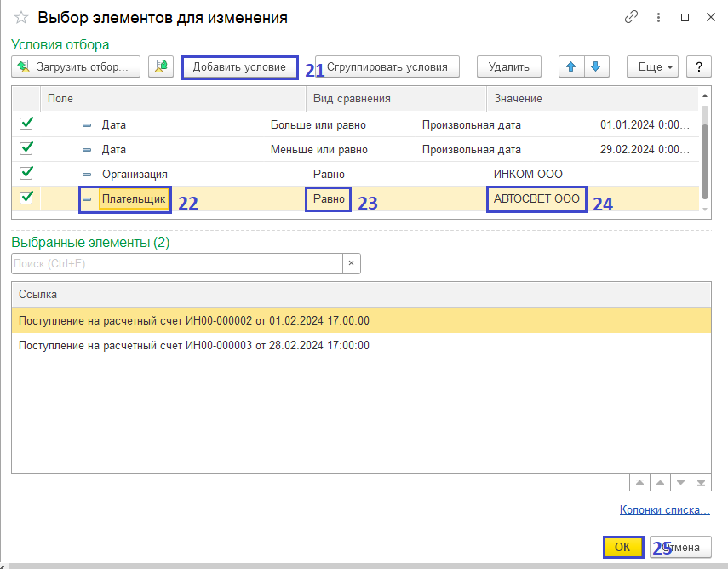Viewport: 728px width, 569px height.
Task: Click the favorites star icon in title
Action: 21,18
